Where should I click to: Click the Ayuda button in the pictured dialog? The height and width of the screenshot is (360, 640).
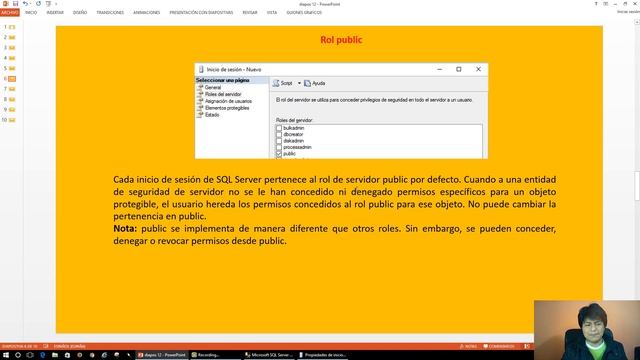[315, 83]
